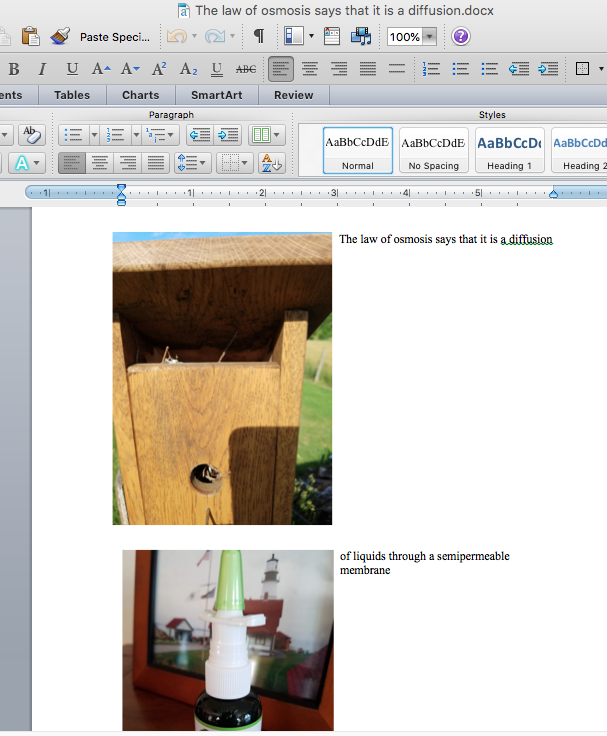Select Center alignment in formatting bar
Viewport: 607px width, 736px height.
[310, 69]
